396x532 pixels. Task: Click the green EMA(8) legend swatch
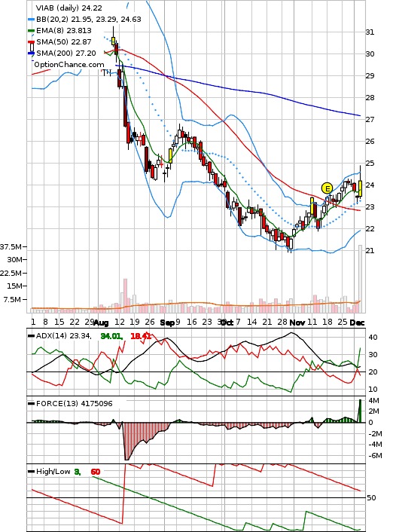[x=31, y=31]
